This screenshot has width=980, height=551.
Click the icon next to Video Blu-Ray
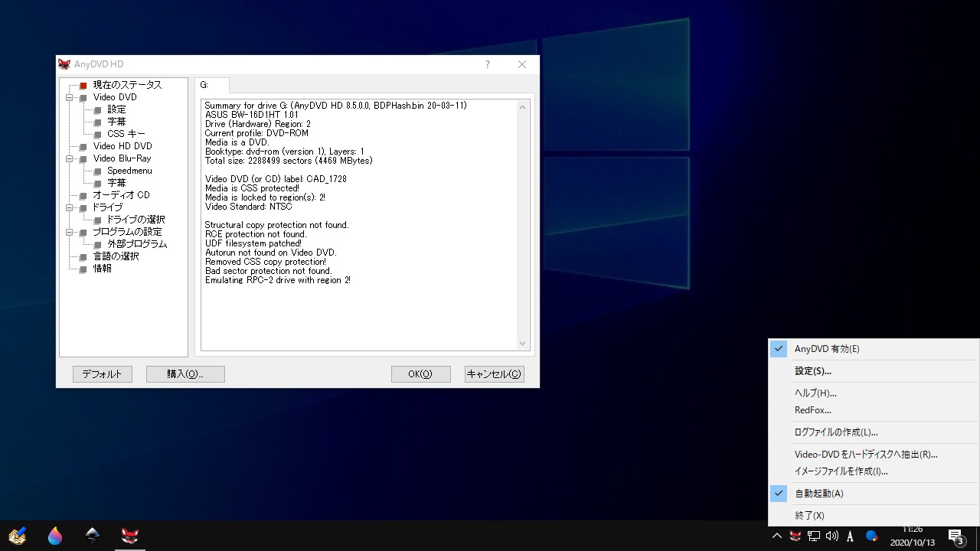coord(83,158)
